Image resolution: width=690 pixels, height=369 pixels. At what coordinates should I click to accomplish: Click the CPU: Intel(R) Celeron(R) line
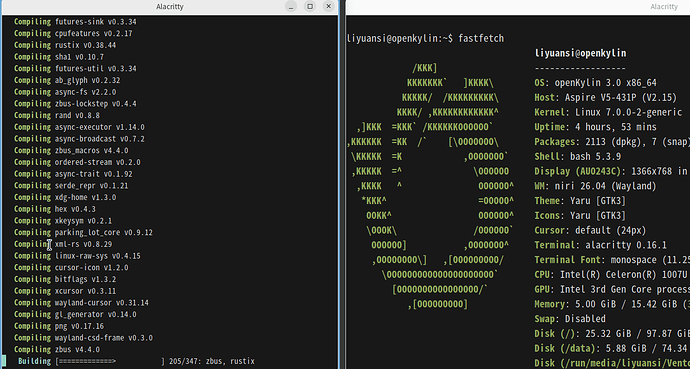pyautogui.click(x=612, y=275)
